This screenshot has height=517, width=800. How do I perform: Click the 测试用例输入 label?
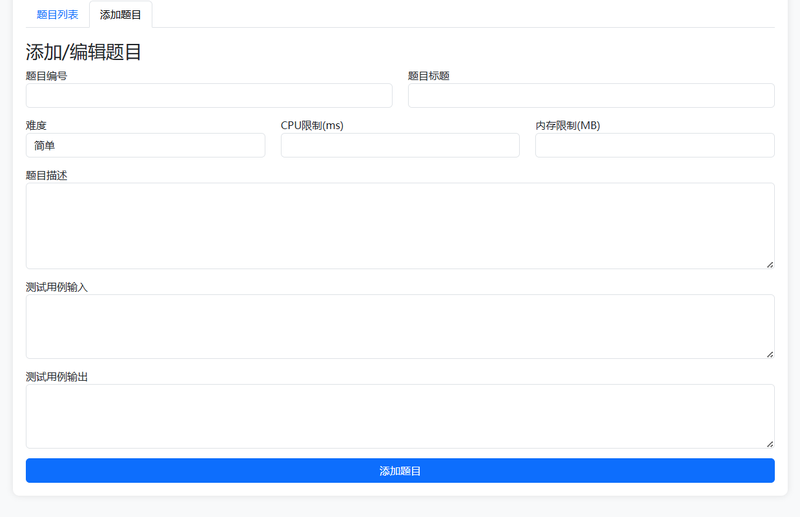point(57,287)
